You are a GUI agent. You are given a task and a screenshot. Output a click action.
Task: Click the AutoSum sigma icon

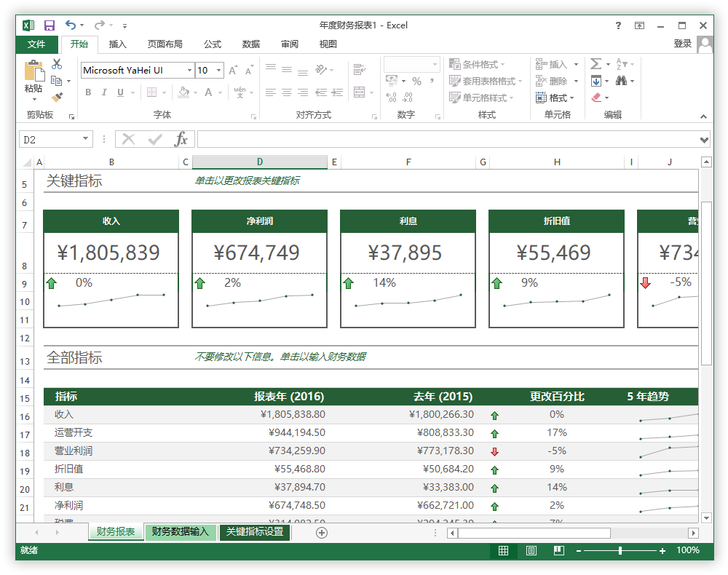click(596, 64)
